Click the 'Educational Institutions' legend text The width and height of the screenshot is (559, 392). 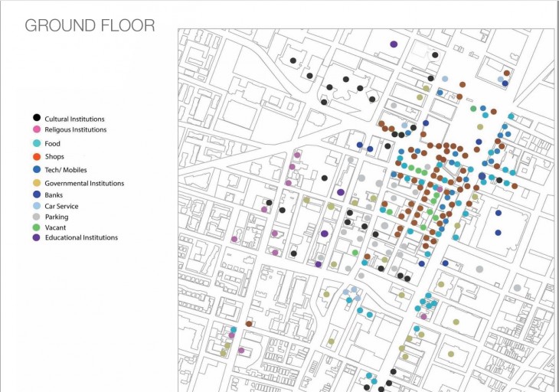81,238
